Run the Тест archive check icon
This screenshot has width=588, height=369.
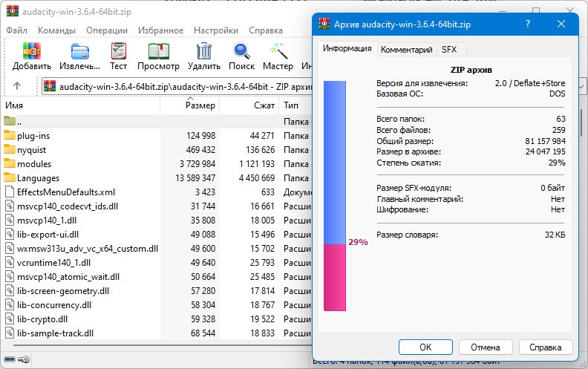[119, 51]
